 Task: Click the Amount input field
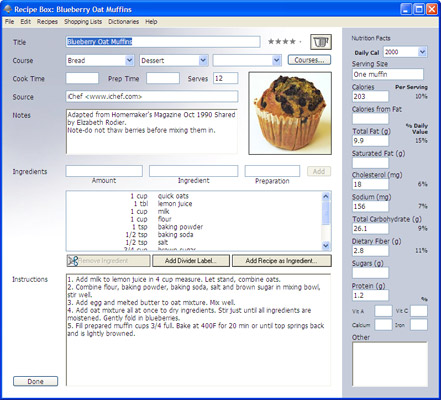click(x=104, y=171)
